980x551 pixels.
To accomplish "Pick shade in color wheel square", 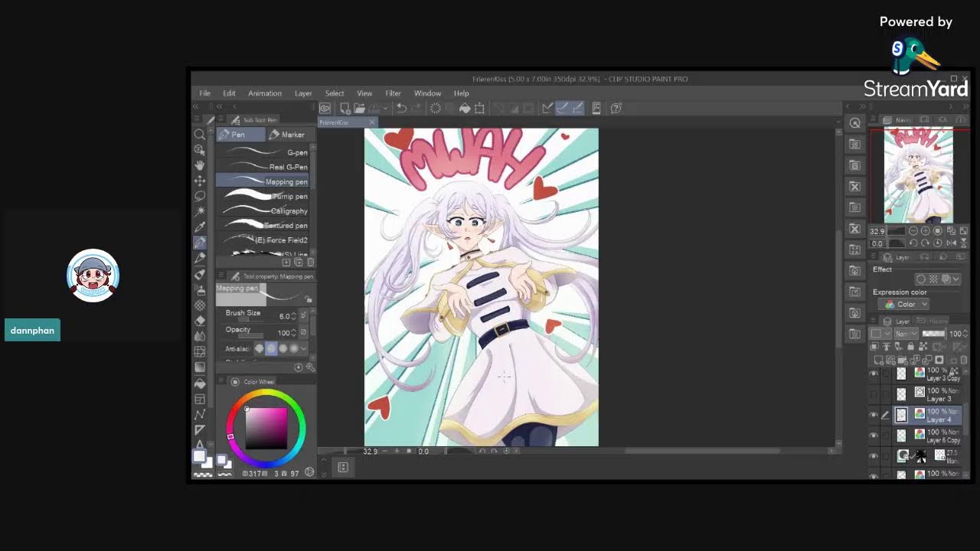I will click(266, 429).
